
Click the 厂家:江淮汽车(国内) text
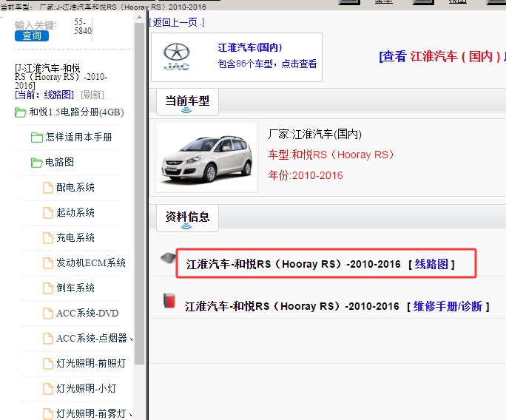[314, 134]
